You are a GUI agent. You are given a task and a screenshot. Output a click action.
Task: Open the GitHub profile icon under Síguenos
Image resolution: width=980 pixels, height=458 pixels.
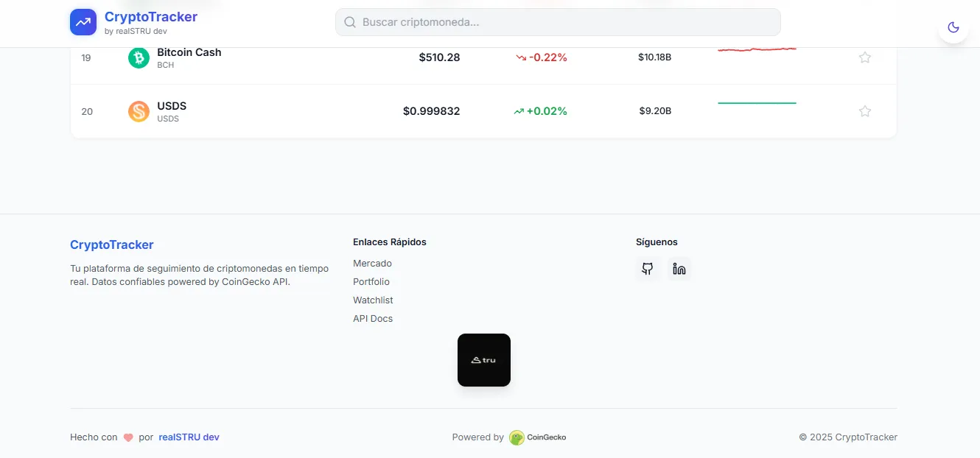tap(648, 269)
